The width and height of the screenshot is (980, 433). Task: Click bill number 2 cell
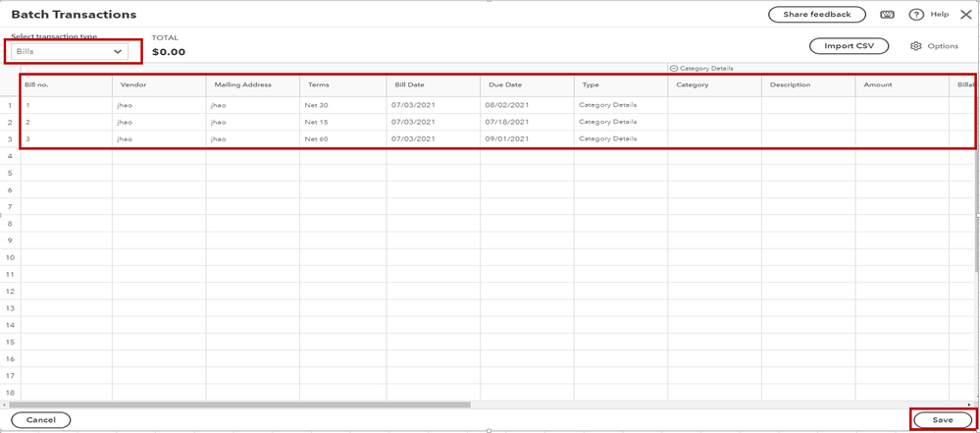[67, 122]
